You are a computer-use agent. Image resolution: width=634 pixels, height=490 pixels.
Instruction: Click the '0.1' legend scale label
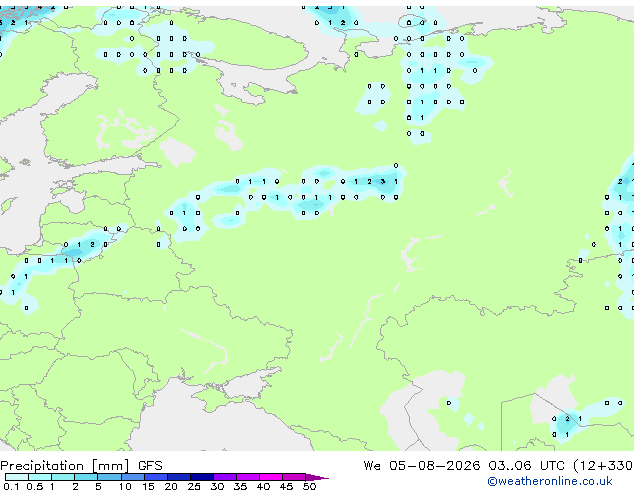coord(11,486)
